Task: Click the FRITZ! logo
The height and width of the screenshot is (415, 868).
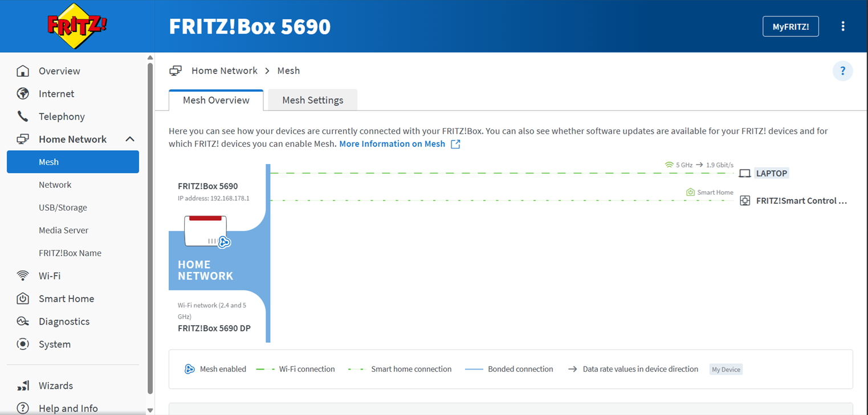Action: [77, 26]
